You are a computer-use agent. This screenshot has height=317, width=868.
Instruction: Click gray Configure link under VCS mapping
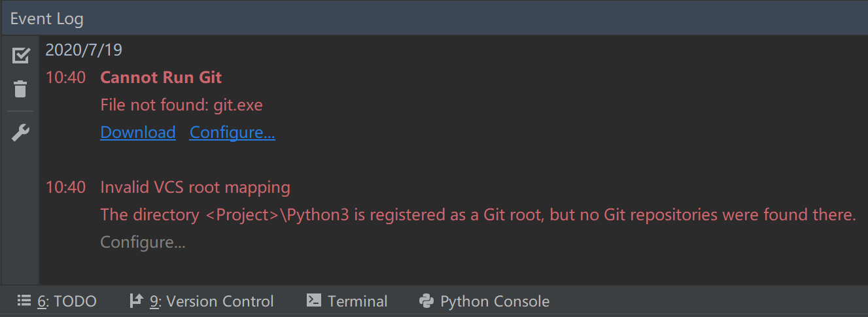(143, 242)
